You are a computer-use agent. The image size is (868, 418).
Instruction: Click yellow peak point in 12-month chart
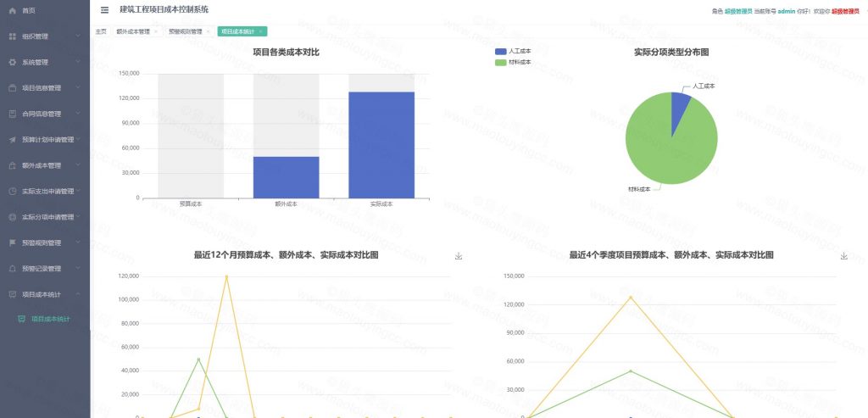(x=226, y=276)
